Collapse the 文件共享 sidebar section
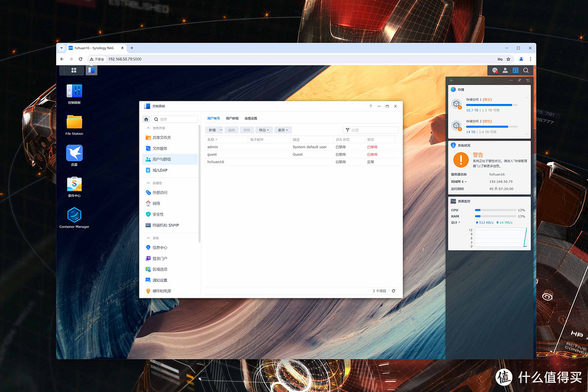This screenshot has height=392, width=588. pos(148,128)
